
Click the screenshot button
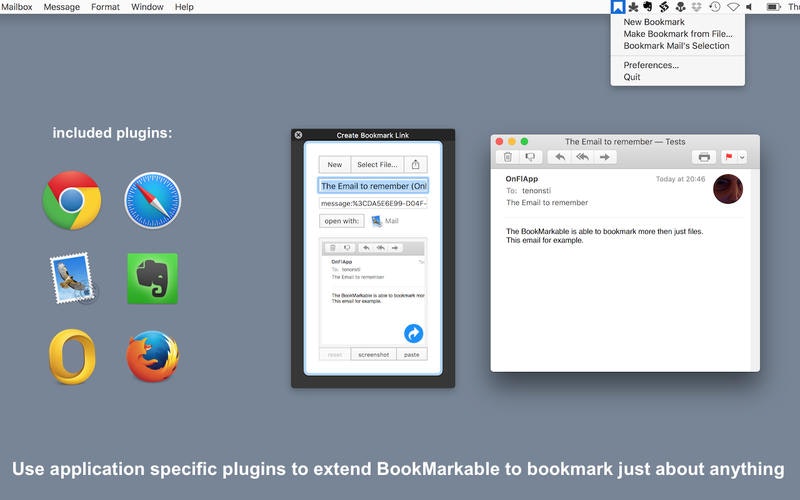(x=373, y=355)
